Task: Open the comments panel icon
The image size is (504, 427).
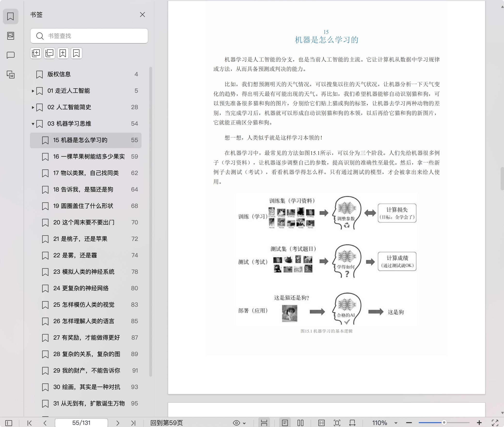Action: [10, 55]
